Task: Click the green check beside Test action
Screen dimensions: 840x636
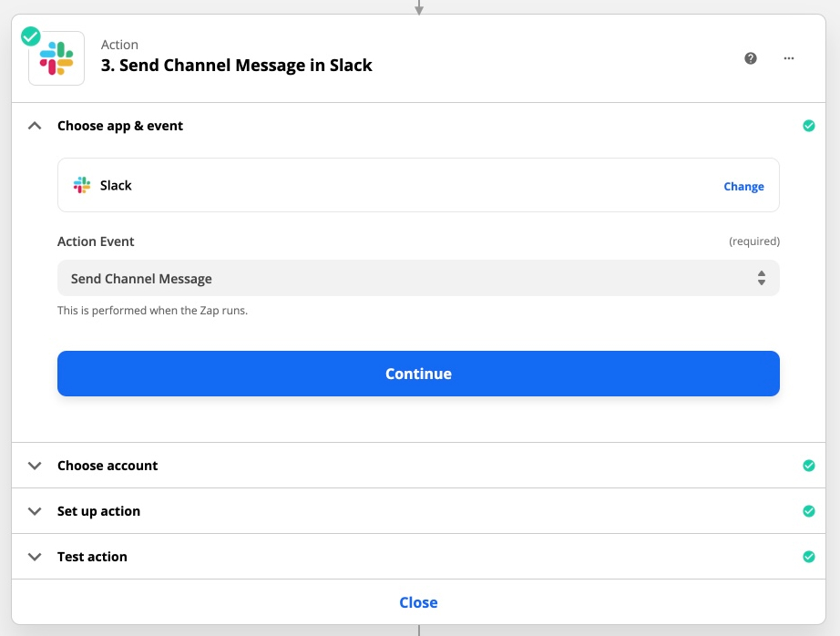Action: (x=808, y=557)
